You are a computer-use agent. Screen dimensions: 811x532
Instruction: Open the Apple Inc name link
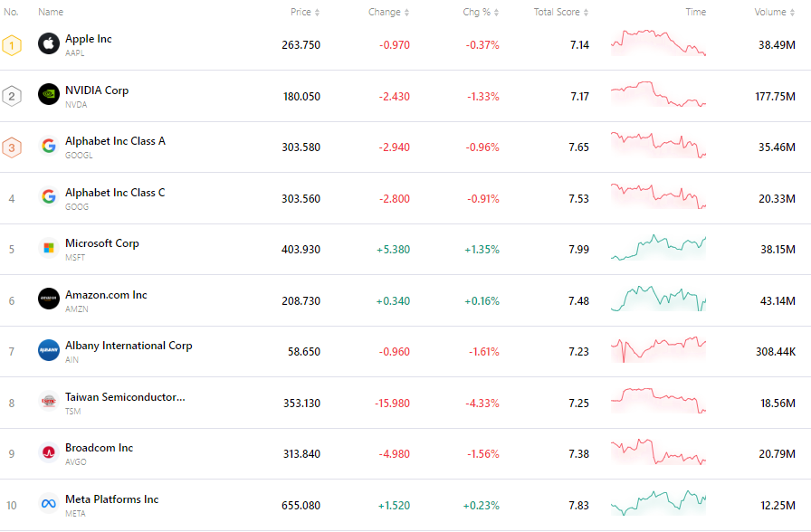88,38
